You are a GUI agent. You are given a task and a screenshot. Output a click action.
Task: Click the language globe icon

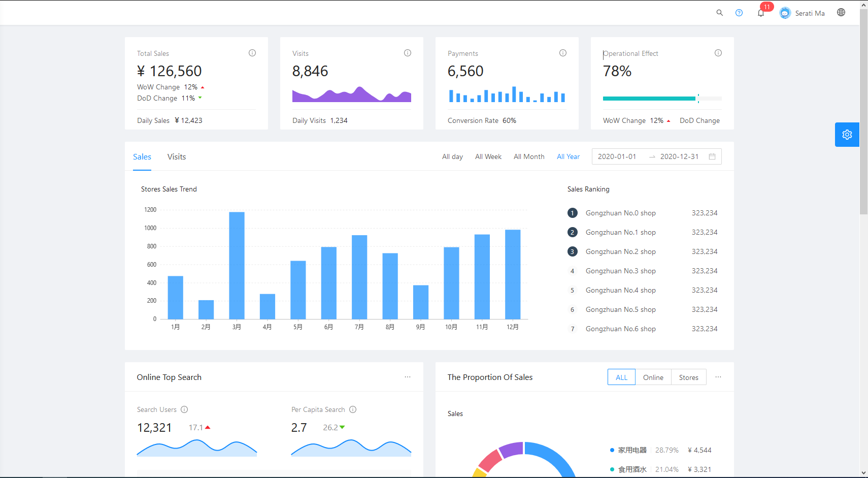click(841, 12)
